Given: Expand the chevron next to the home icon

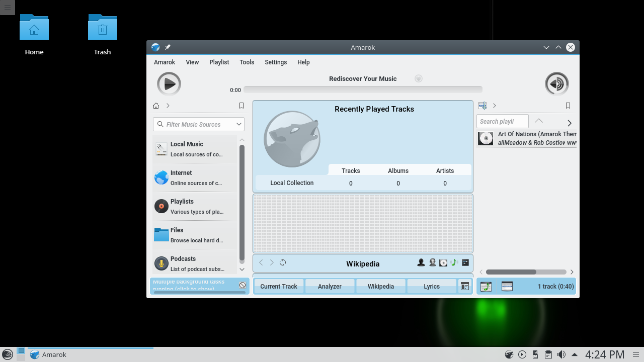Looking at the screenshot, I should pos(168,106).
